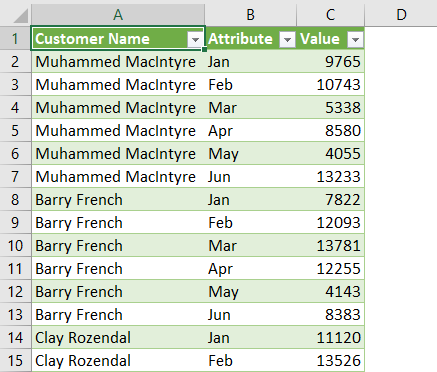
Task: Select row 8 header
Action: coord(15,200)
